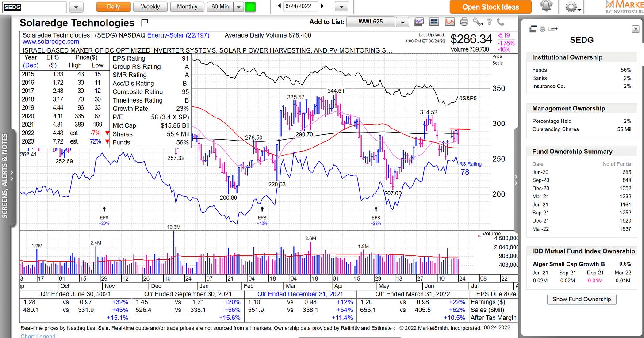Open the Energy-Solar (22/197) group link

(178, 35)
